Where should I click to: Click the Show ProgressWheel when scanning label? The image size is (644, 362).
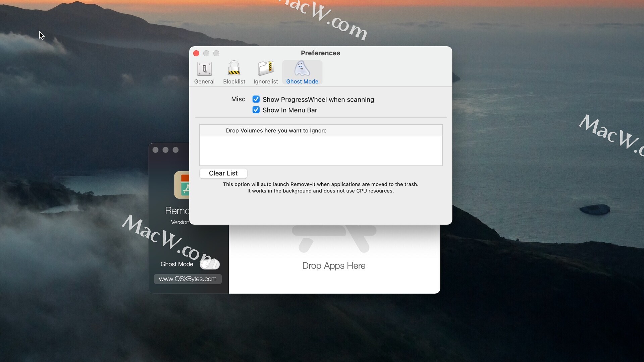318,100
